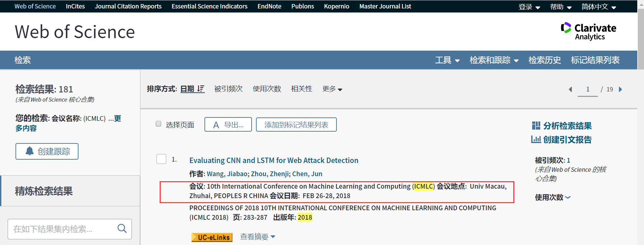Click the 分析检索结果 chart icon
644x245 pixels.
pyautogui.click(x=536, y=126)
